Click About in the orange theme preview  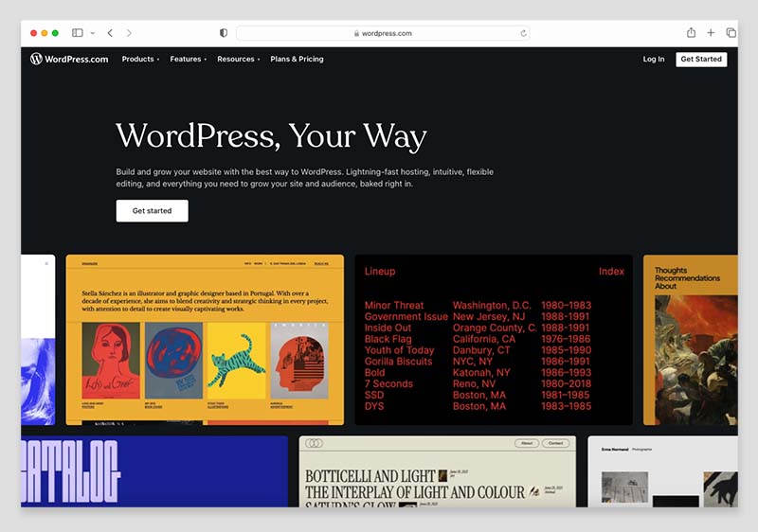click(x=665, y=286)
